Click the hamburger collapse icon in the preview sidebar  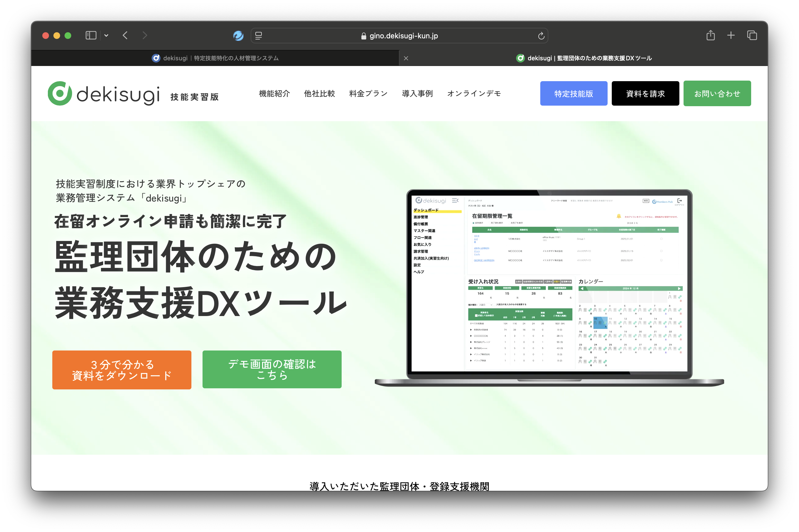[x=455, y=200]
